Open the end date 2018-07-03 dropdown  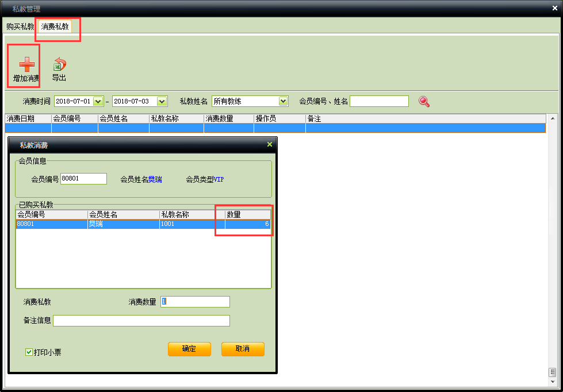click(162, 101)
